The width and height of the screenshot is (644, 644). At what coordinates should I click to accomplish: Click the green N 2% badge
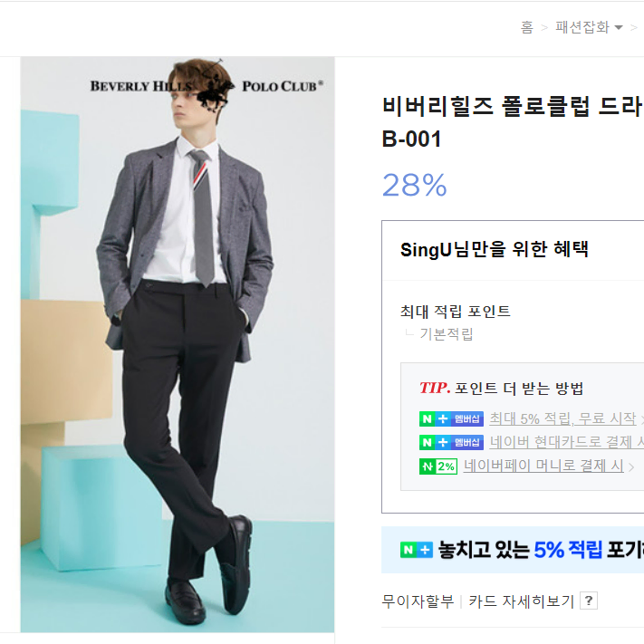pos(438,466)
